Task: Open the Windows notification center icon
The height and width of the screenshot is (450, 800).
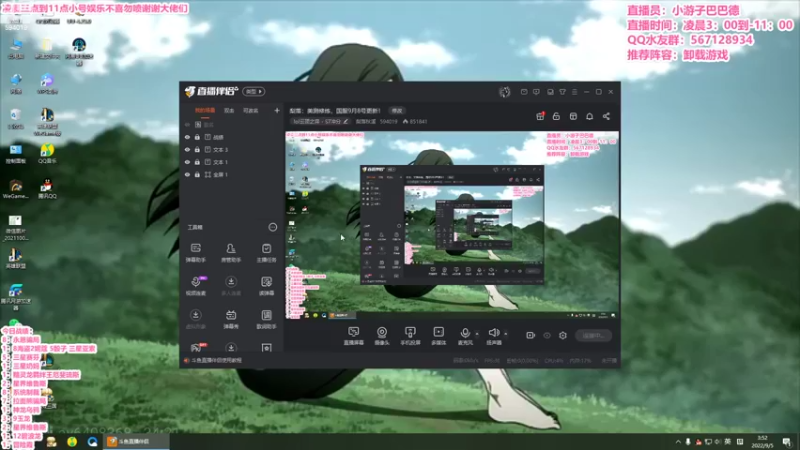Action: pyautogui.click(x=786, y=442)
